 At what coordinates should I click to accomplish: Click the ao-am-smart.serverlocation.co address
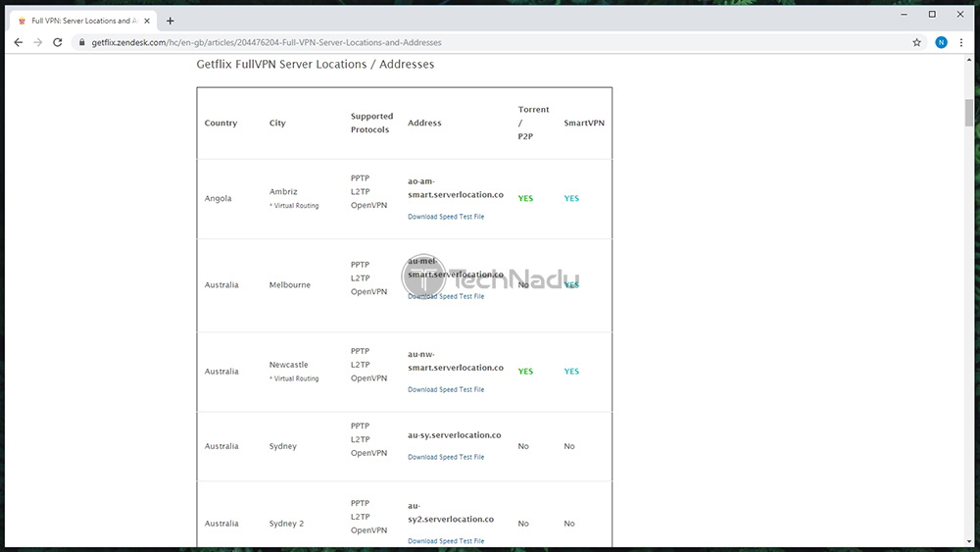(455, 188)
